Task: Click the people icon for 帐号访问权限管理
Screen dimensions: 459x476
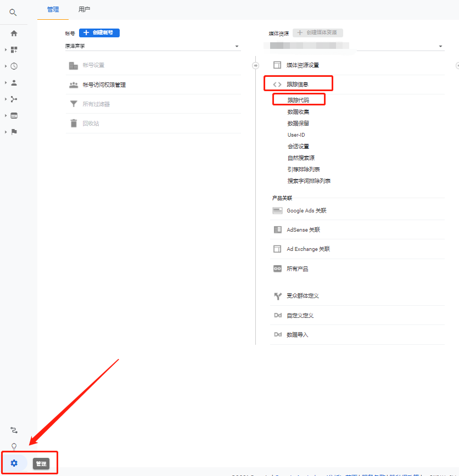Action: point(74,85)
